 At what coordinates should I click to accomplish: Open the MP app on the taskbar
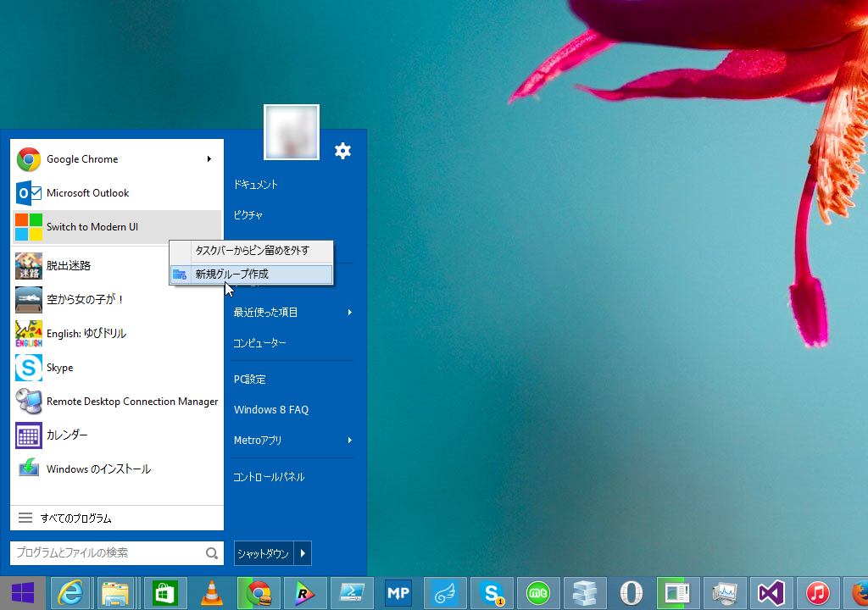pyautogui.click(x=398, y=593)
